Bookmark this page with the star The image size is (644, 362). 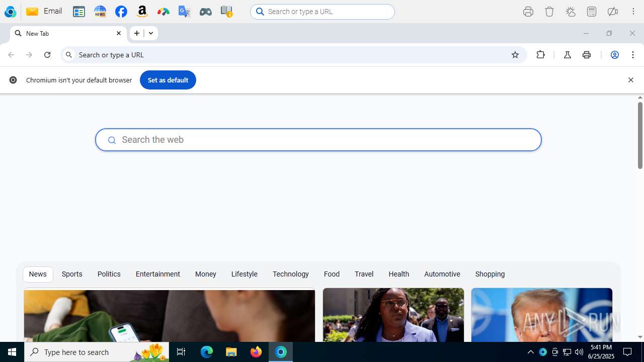coord(515,55)
